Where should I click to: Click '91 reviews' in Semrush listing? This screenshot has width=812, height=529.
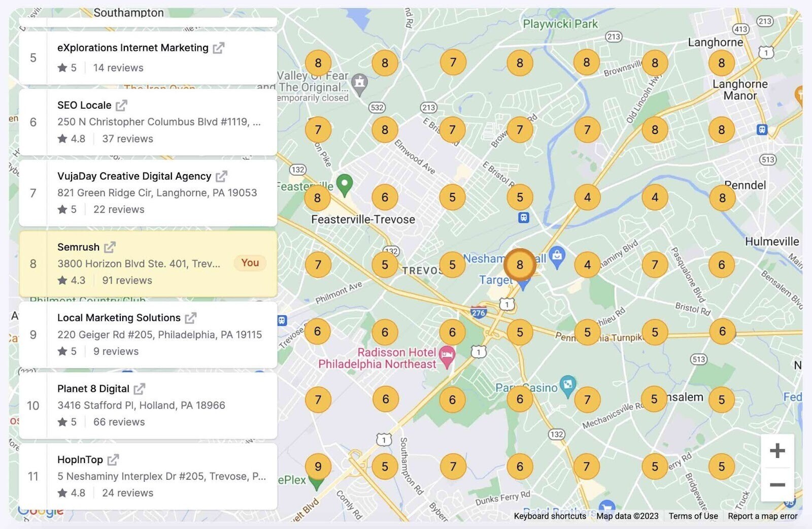127,280
